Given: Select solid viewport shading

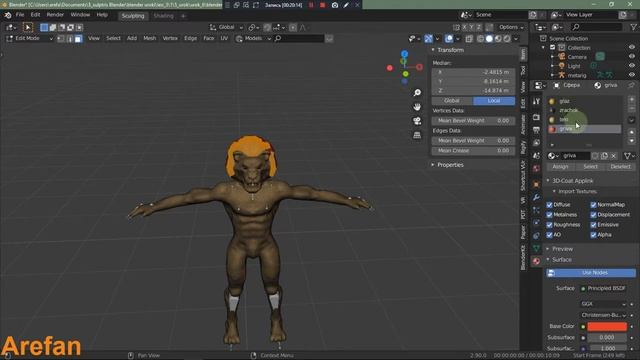Looking at the screenshot, I should click(489, 39).
